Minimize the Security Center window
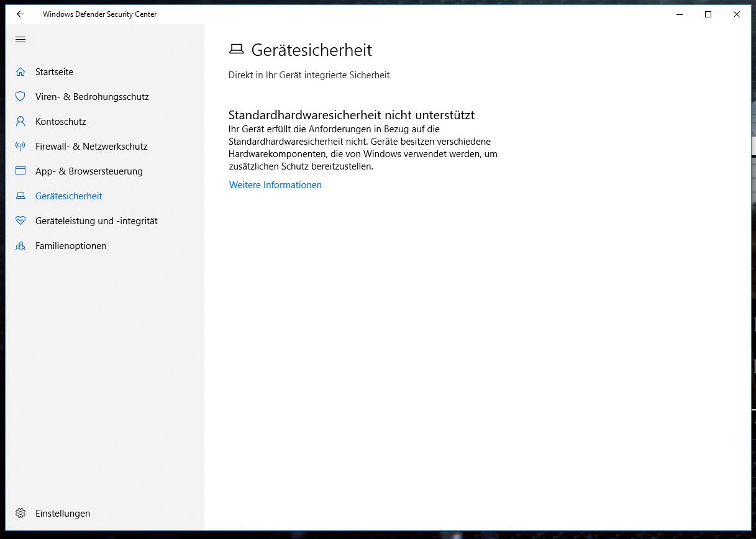 coord(679,14)
